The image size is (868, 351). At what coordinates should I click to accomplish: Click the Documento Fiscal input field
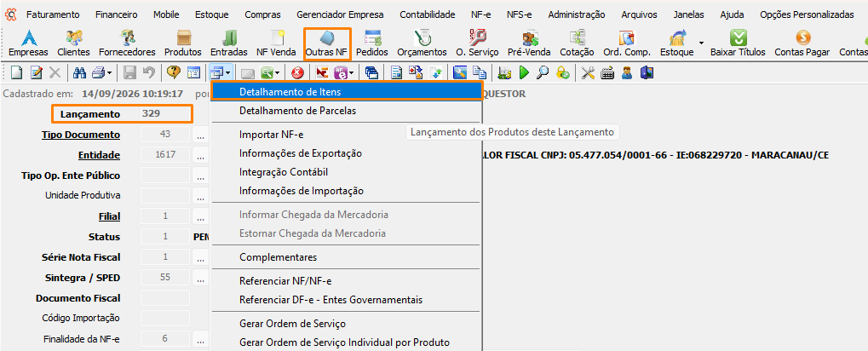point(165,298)
